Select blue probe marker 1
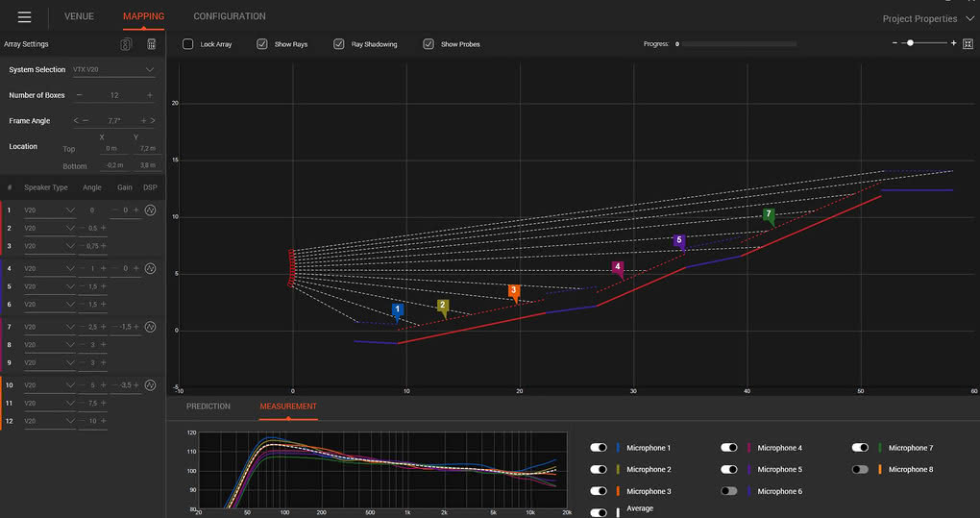 [397, 311]
